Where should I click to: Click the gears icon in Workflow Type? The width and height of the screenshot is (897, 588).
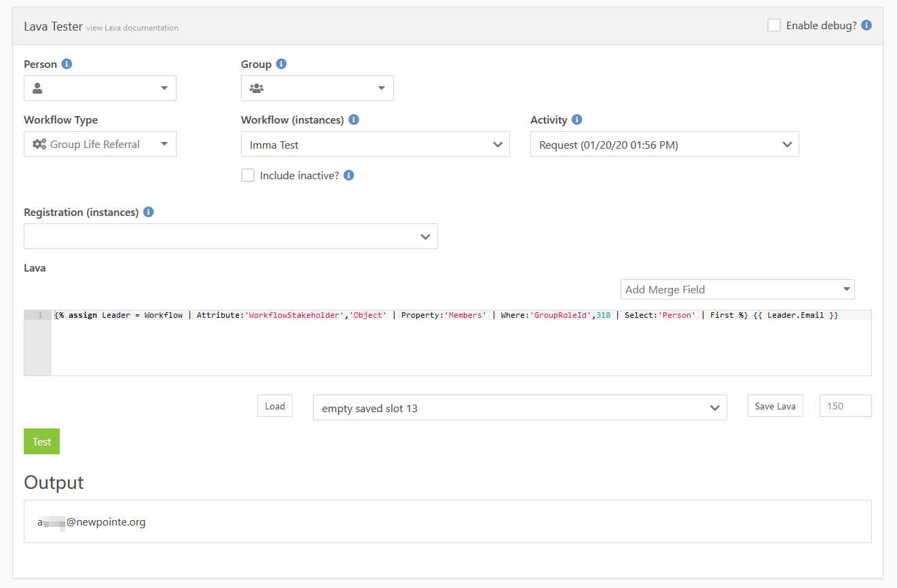tap(39, 144)
